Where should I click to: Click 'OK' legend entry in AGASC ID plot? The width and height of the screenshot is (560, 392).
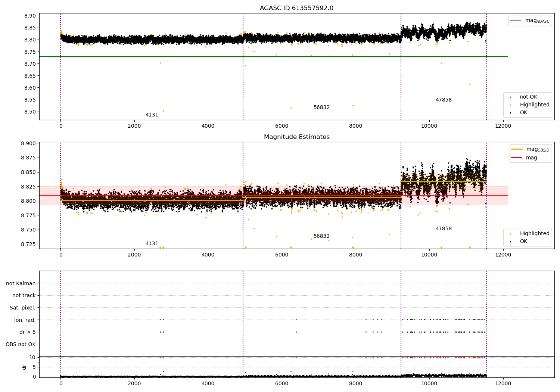coord(523,113)
